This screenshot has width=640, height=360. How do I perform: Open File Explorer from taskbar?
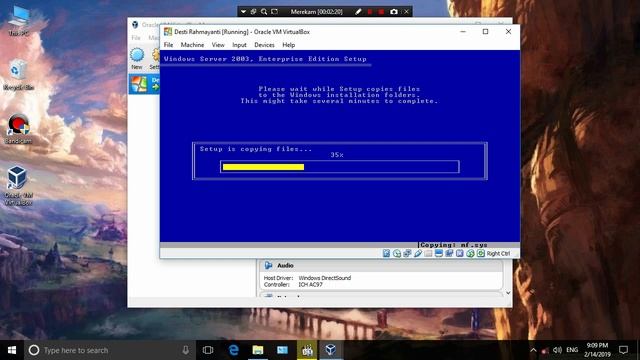coord(258,350)
